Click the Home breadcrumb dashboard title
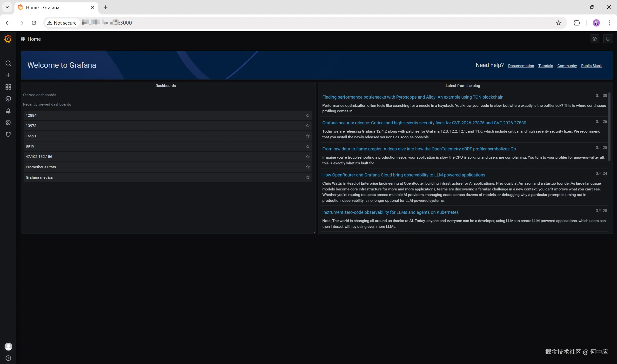Image resolution: width=617 pixels, height=364 pixels. coord(34,39)
